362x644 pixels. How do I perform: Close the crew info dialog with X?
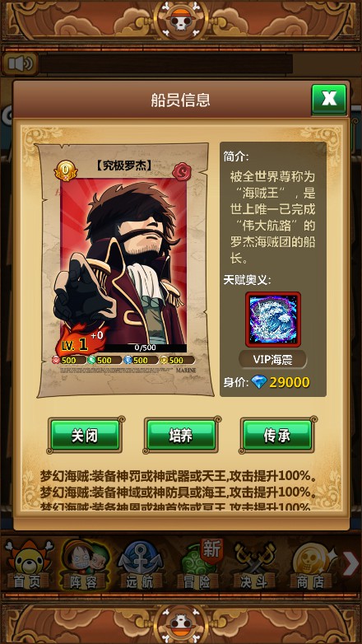[x=329, y=99]
